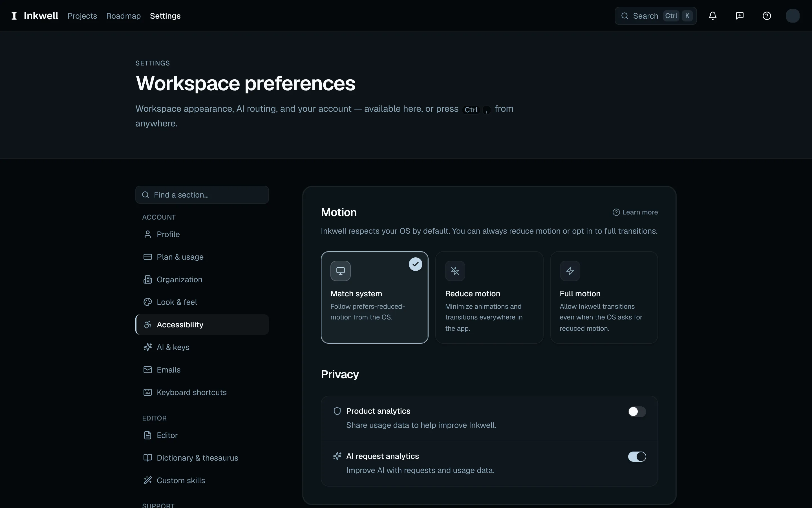Open the feedback message icon
The height and width of the screenshot is (508, 812).
[740, 16]
